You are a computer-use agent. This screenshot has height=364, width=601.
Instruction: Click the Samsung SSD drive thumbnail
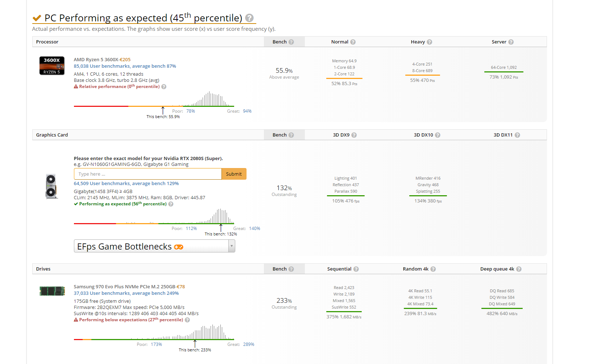52,291
